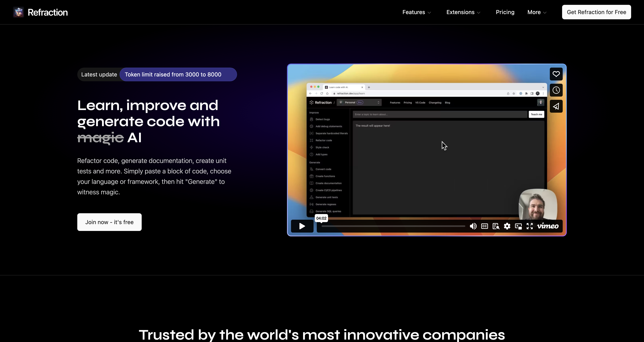Click Changelog nav item in video
Screen dimensions: 644x342
pyautogui.click(x=435, y=103)
